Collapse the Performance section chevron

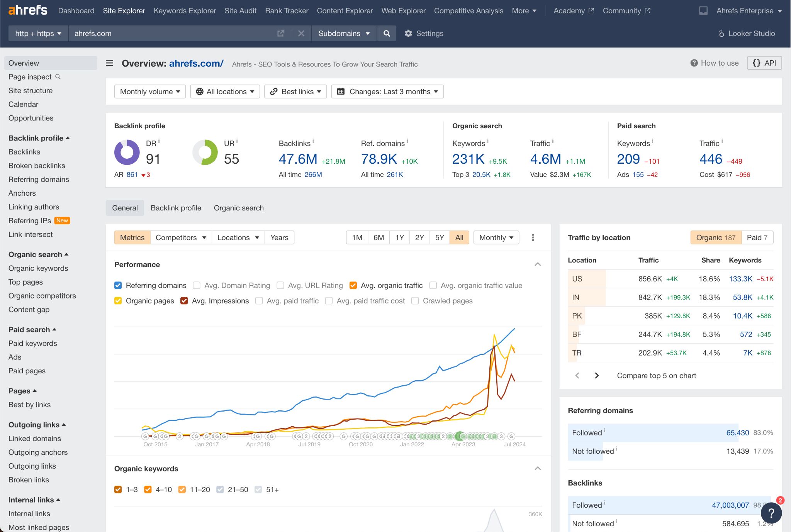click(x=538, y=264)
